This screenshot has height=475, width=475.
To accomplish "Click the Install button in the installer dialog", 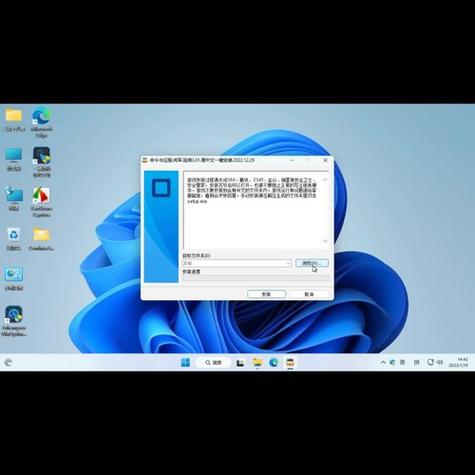I will click(266, 294).
